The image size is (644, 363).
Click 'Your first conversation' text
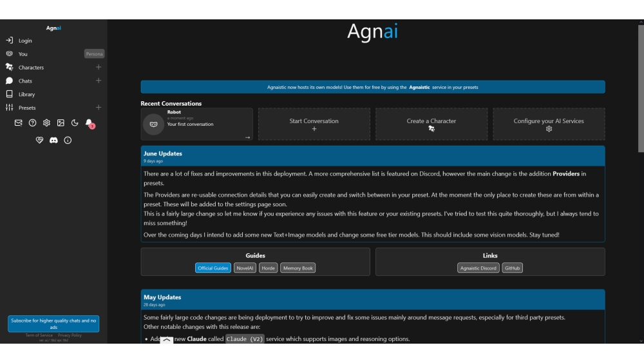click(x=190, y=124)
